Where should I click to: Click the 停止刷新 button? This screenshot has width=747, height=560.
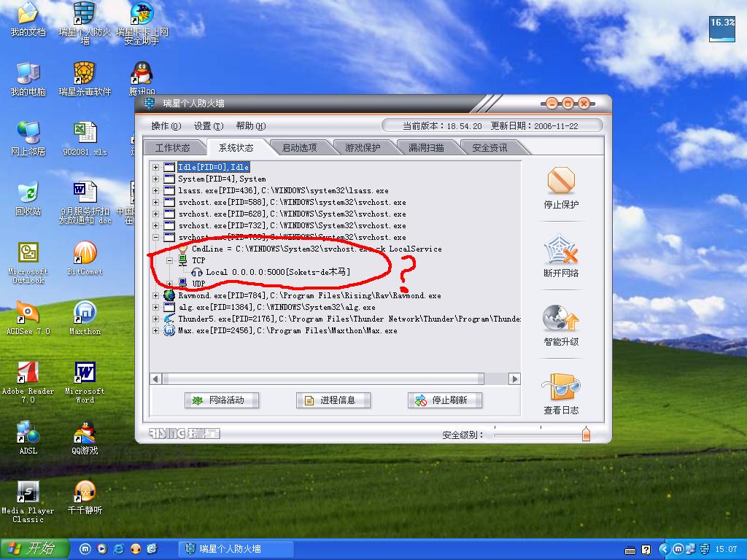(x=444, y=400)
